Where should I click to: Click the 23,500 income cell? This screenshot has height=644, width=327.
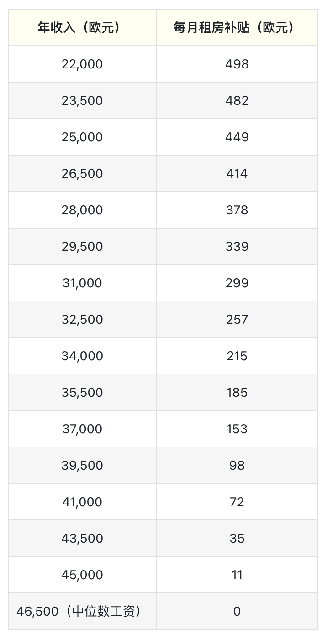(x=82, y=100)
